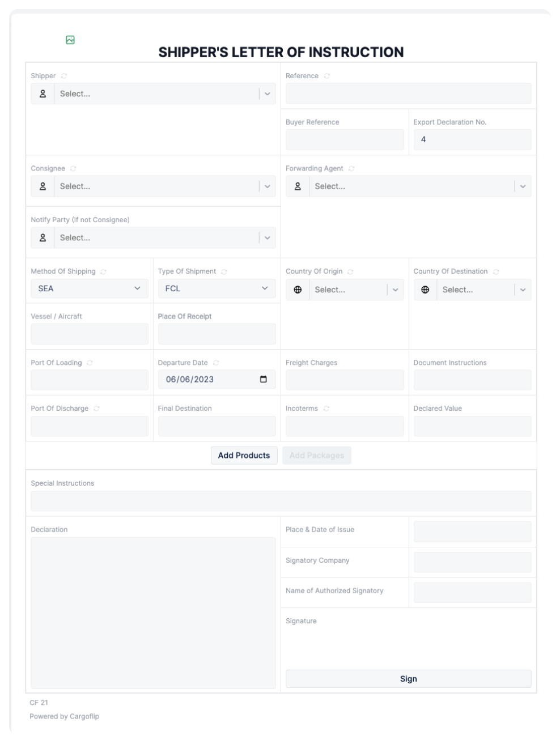Viewport: 560px width, 744px height.
Task: Expand the Country Of Origin dropdown
Action: coord(395,290)
